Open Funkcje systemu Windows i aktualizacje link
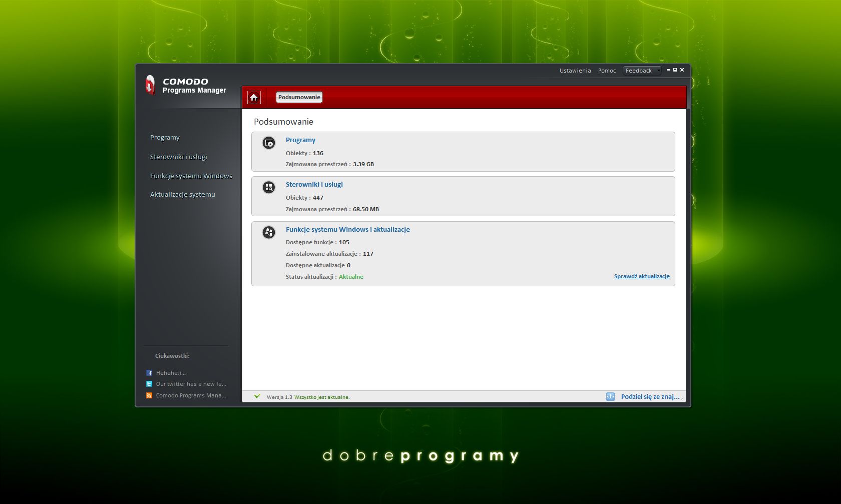 pyautogui.click(x=348, y=229)
